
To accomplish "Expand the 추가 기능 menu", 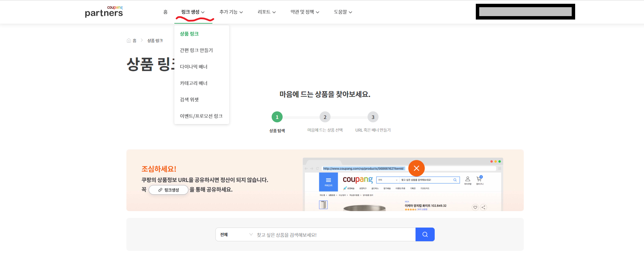I will pos(231,12).
